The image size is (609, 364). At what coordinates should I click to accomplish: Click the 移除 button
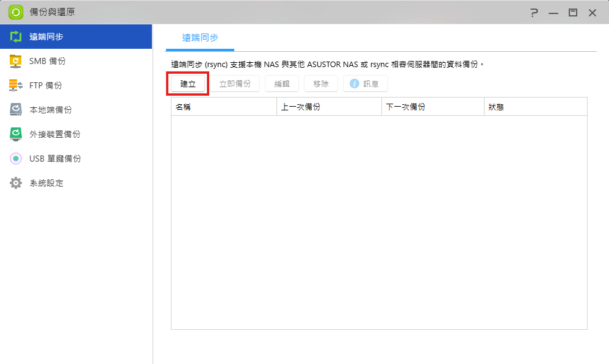click(321, 84)
